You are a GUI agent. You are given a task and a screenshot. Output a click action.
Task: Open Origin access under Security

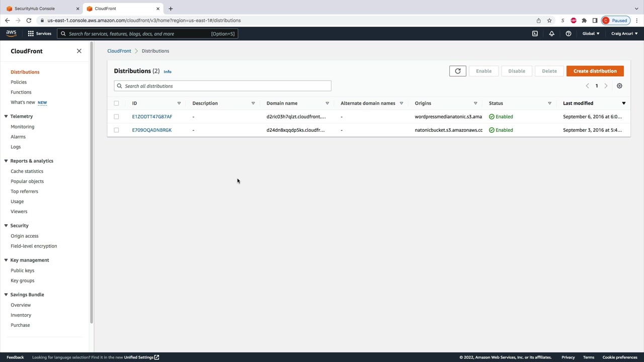25,236
